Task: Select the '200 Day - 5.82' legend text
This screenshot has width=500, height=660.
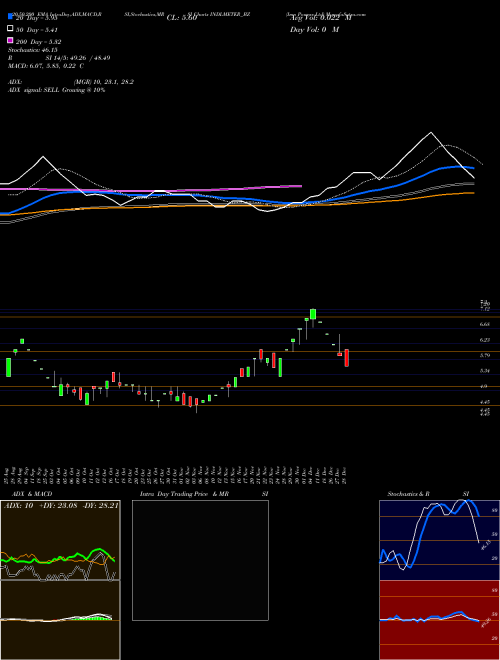Action: (x=39, y=42)
